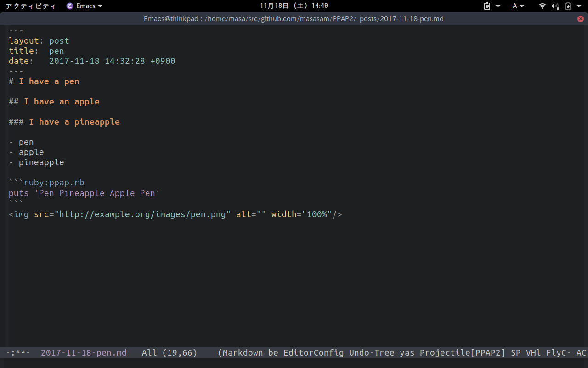Viewport: 588px width, 368px height.
Task: Click the width="100%" attribute
Action: [301, 214]
